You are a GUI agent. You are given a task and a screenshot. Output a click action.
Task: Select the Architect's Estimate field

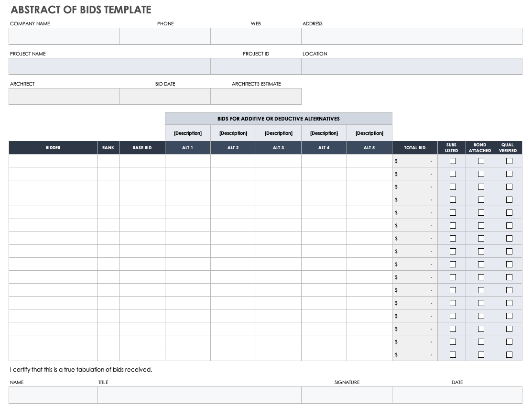tap(256, 97)
